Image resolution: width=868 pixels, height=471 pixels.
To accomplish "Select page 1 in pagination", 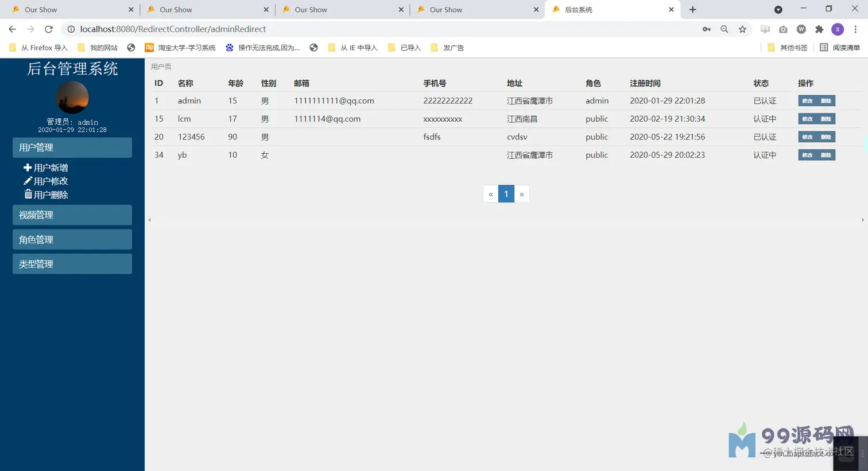I will point(506,194).
